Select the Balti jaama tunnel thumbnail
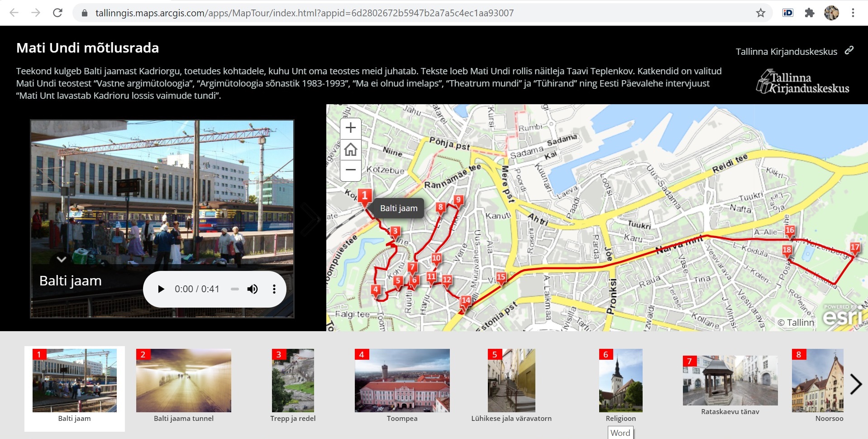Screen dimensions: 868x439 click(183, 381)
